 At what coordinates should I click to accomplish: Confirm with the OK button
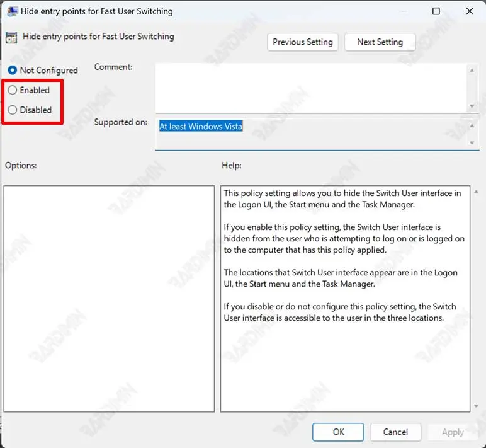(338, 432)
